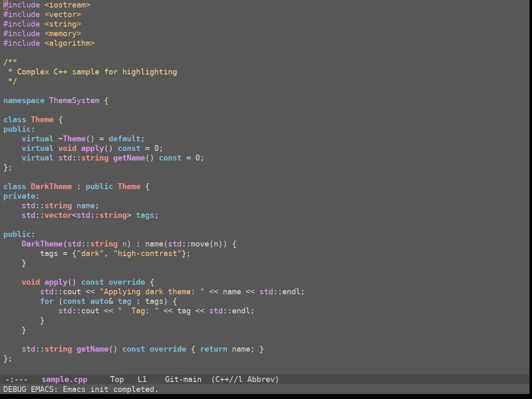
Task: Click 'override' in 'void apply() const override'
Action: 127,282
